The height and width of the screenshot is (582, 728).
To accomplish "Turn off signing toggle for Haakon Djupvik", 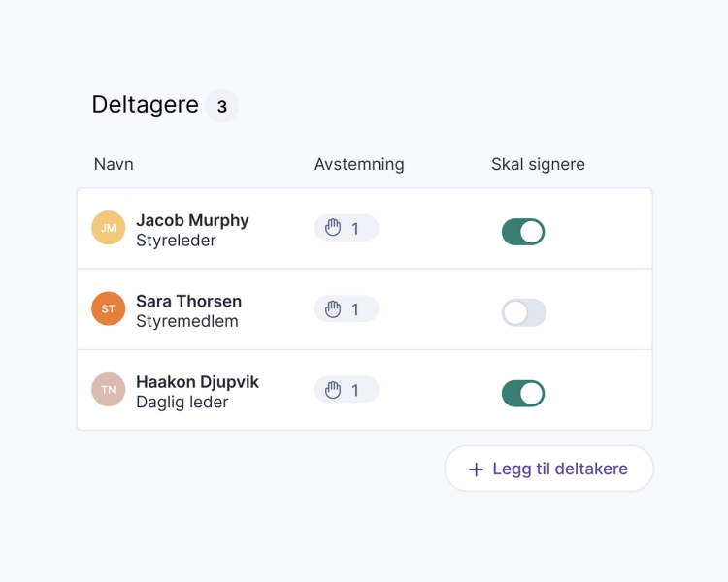I will (x=523, y=393).
